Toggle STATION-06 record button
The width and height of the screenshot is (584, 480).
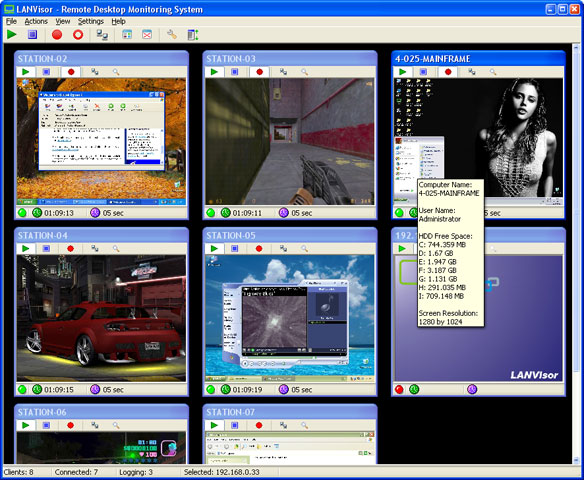(x=71, y=425)
